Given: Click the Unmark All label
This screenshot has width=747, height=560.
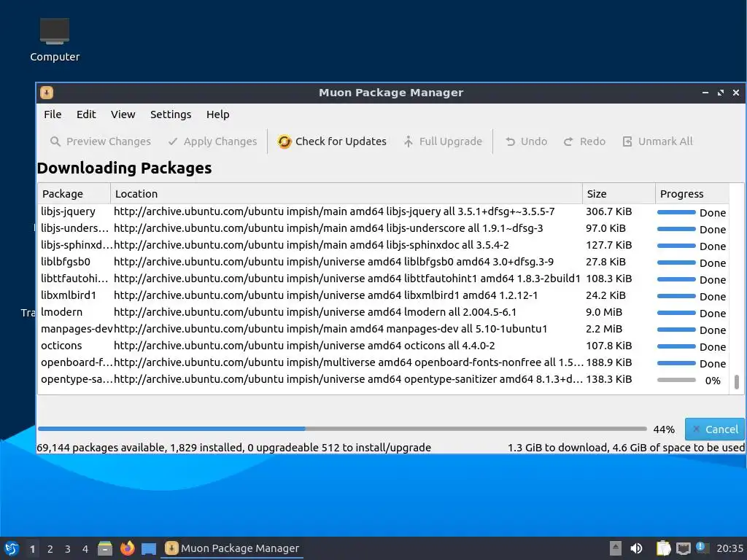Looking at the screenshot, I should (665, 141).
